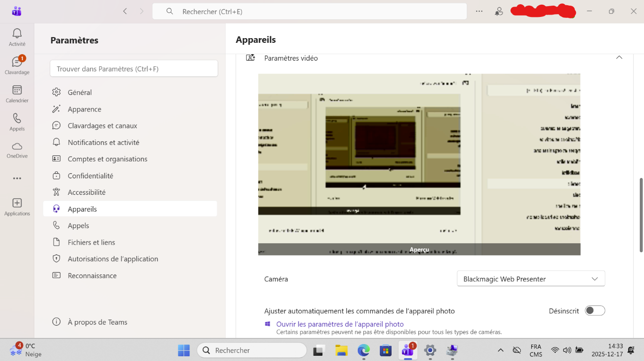Select Clavardages et canaux category

[x=130, y=126]
